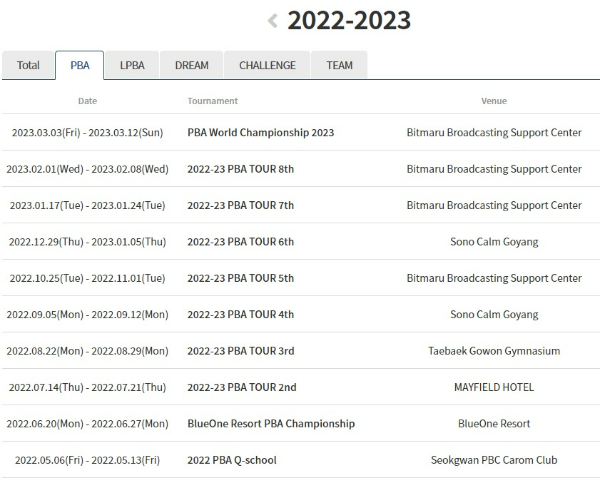Viewport: 600px width, 482px height.
Task: Open PBA World Championship 2023 tournament
Action: pyautogui.click(x=261, y=132)
